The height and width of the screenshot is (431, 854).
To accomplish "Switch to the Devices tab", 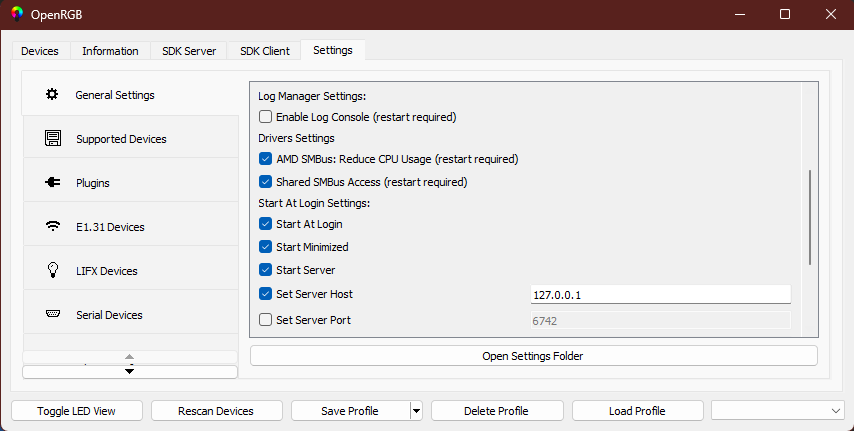I will 40,51.
